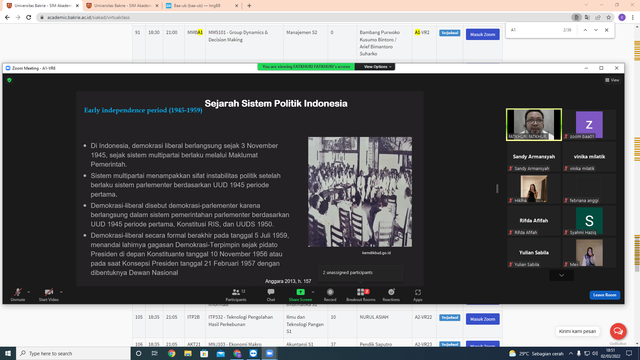Click the Kirimi kami pesan label
Image resolution: width=640 pixels, height=360 pixels.
click(x=577, y=331)
